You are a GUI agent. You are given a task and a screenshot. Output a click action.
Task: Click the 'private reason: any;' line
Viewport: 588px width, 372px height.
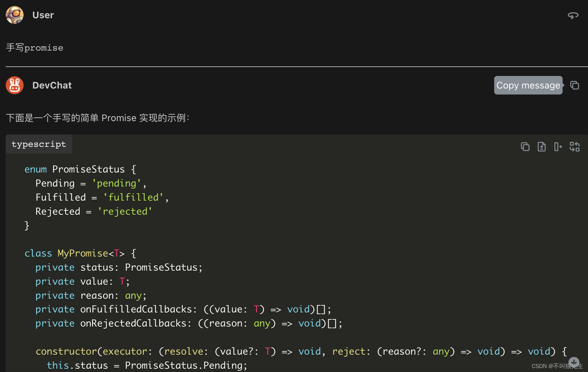(91, 295)
